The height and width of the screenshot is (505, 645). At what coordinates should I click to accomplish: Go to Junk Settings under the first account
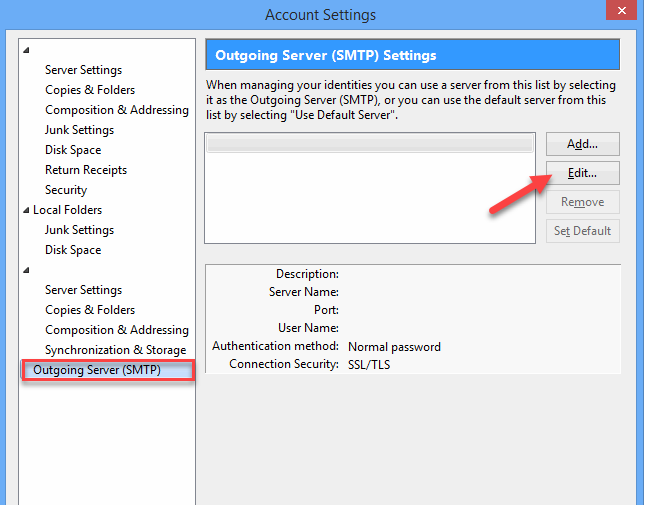(79, 130)
